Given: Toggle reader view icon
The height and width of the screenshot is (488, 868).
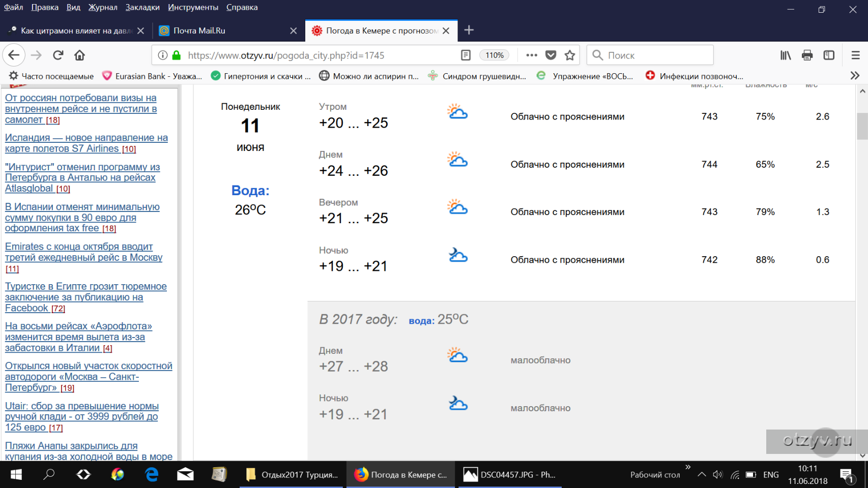Looking at the screenshot, I should click(x=466, y=55).
